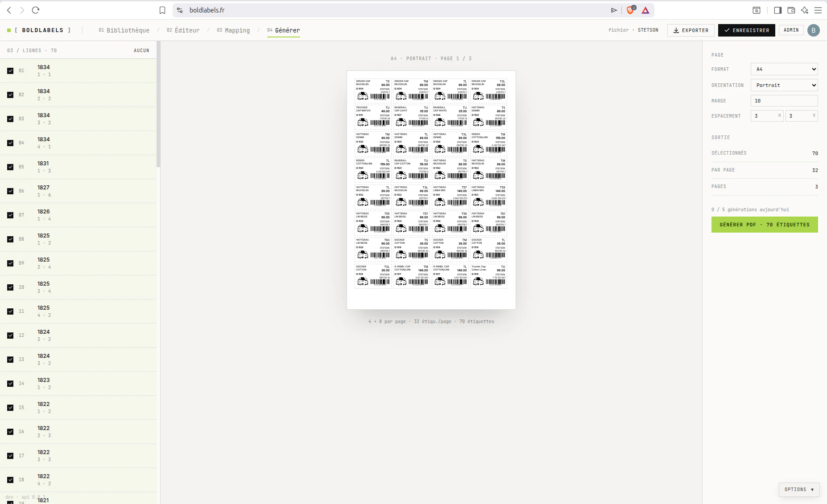Click the file name STETSON
Image resolution: width=827 pixels, height=504 pixels.
648,30
